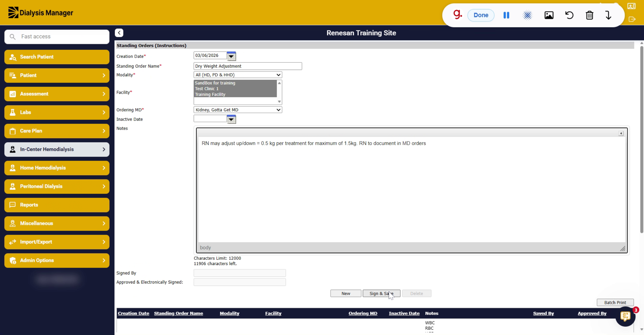Click the Batch Print button
Screen dimensions: 644x335
click(x=615, y=303)
